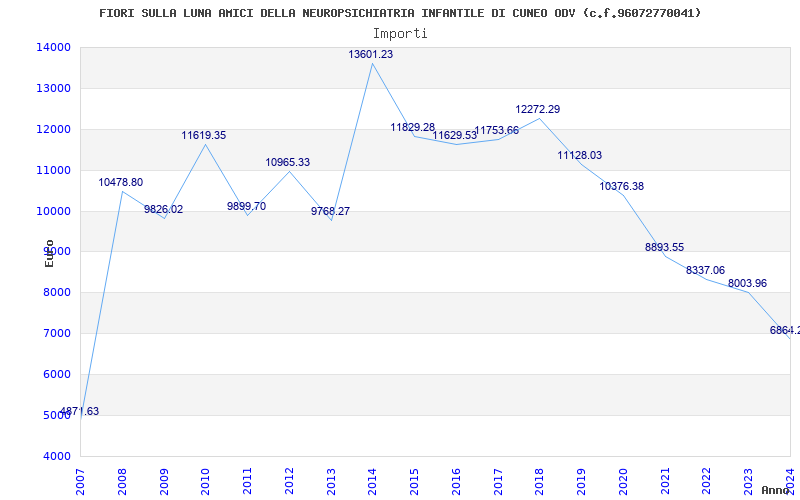Click the 2023 year axis label

[x=748, y=481]
